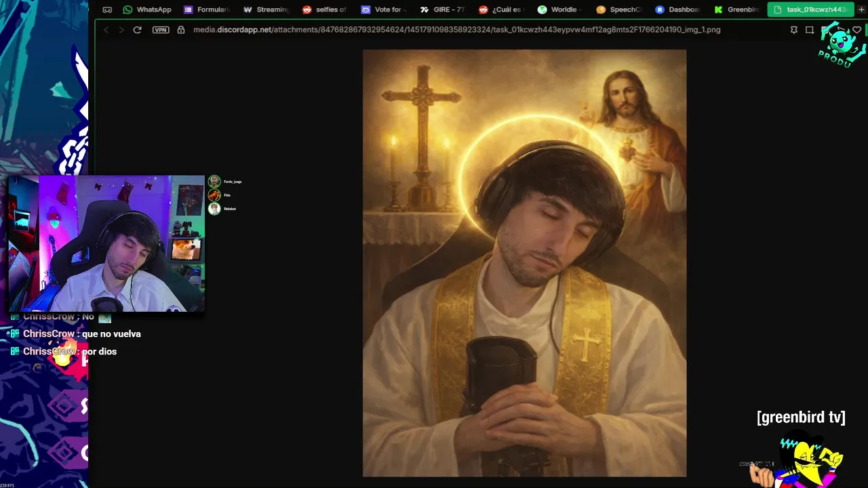868x488 pixels.
Task: Switch to the SpeechC tab
Action: pyautogui.click(x=618, y=9)
